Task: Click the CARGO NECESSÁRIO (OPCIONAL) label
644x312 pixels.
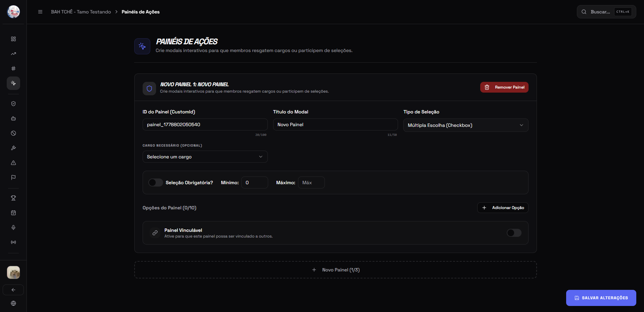Action: (x=172, y=146)
